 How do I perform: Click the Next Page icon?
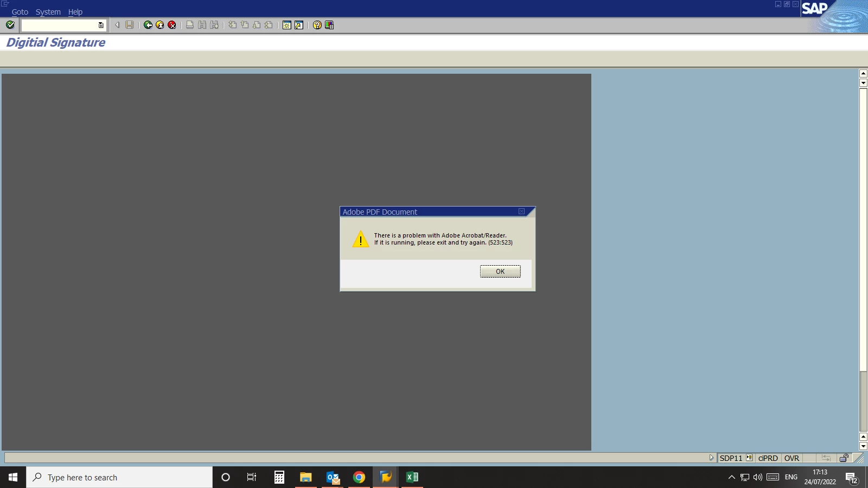[256, 25]
